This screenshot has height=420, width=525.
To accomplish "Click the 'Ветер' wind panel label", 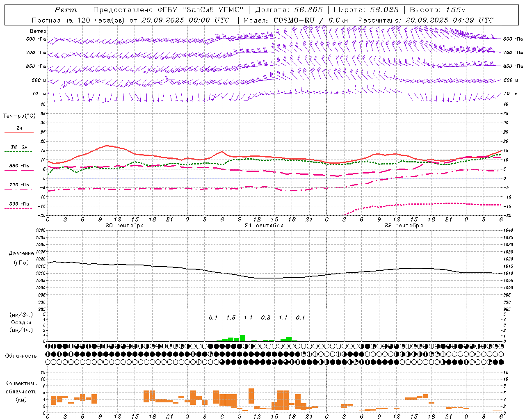I will pos(38,31).
